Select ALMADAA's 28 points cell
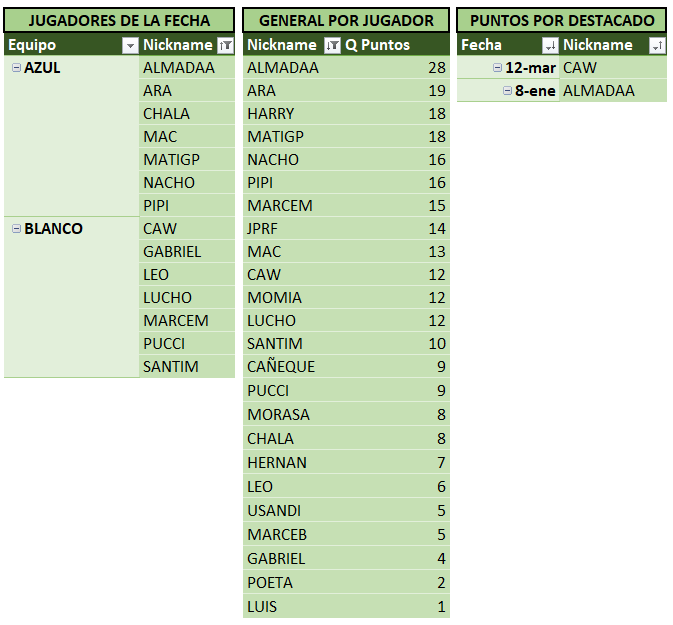 click(436, 68)
